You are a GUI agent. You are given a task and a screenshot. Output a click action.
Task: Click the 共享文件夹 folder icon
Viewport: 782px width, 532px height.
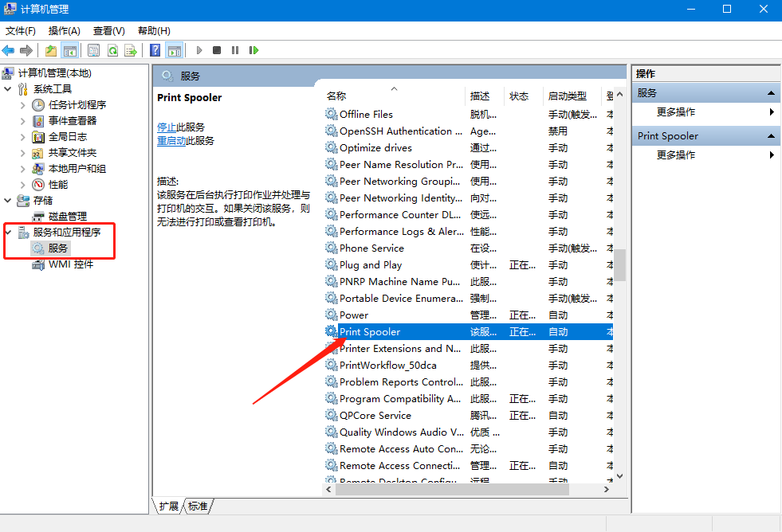38,153
